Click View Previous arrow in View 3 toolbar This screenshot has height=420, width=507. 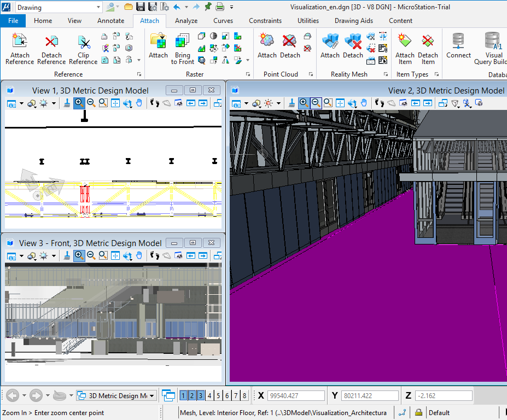coord(191,256)
